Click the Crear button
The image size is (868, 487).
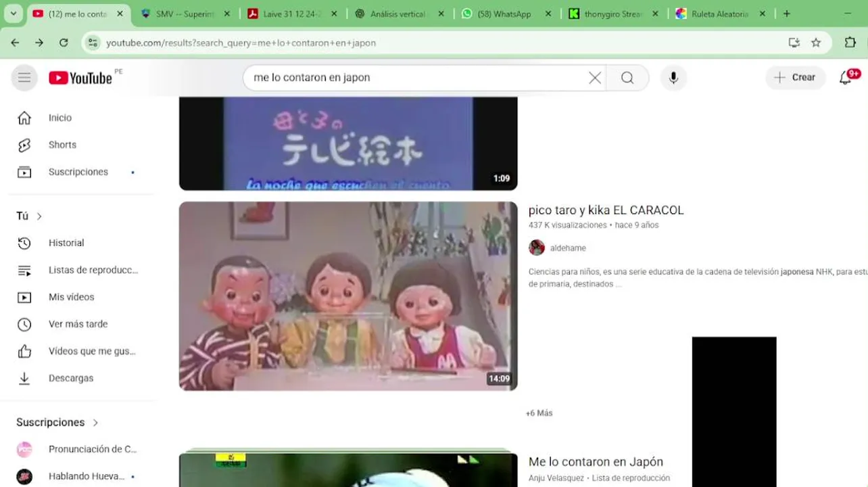796,78
